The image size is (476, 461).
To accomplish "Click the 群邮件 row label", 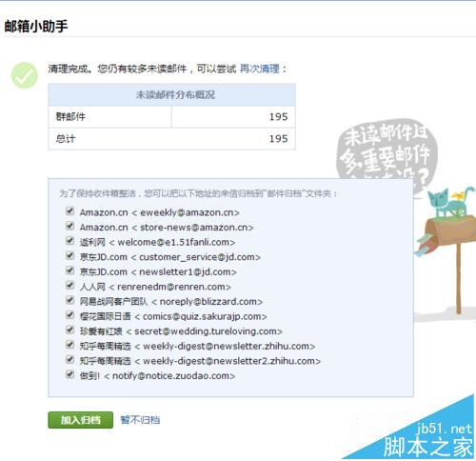I will point(70,116).
